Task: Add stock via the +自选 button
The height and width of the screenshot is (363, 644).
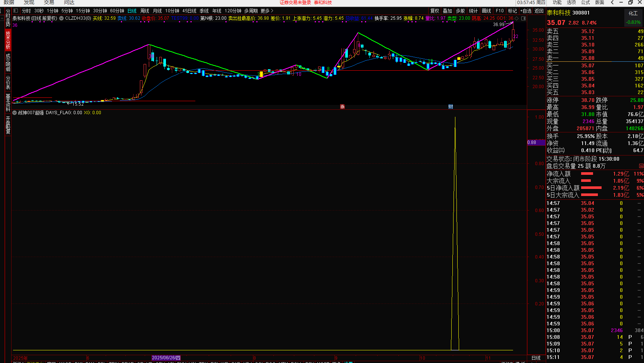Action: 526,11
